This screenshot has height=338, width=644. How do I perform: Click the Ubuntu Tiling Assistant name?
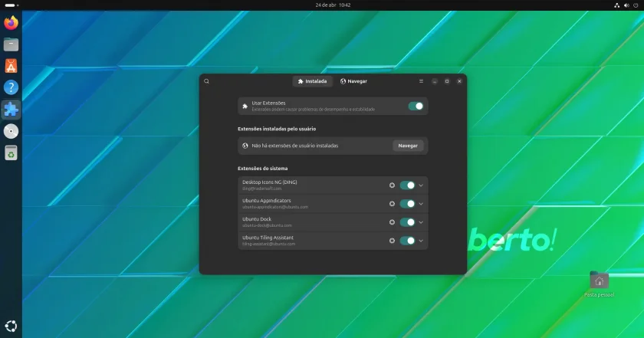coord(268,238)
